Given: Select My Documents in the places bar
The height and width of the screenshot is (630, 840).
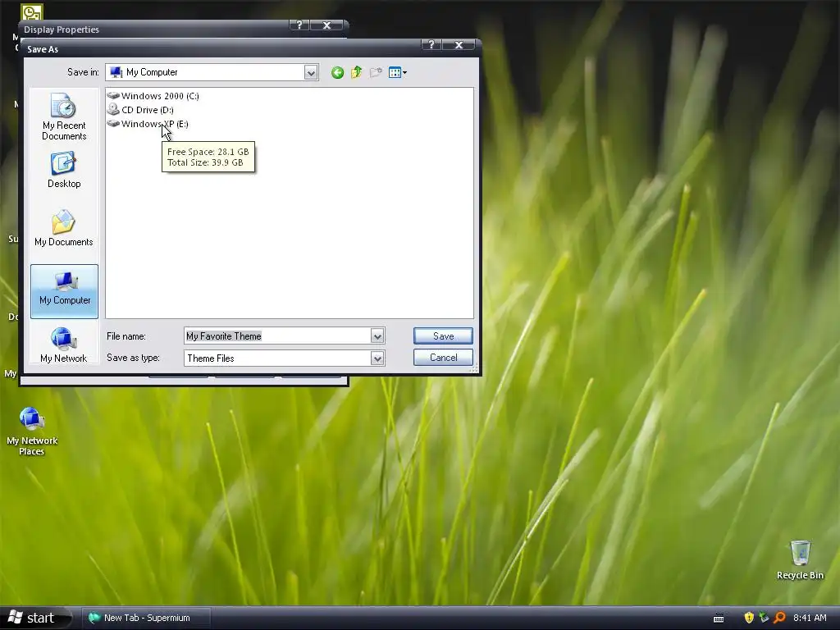Looking at the screenshot, I should coord(64,228).
